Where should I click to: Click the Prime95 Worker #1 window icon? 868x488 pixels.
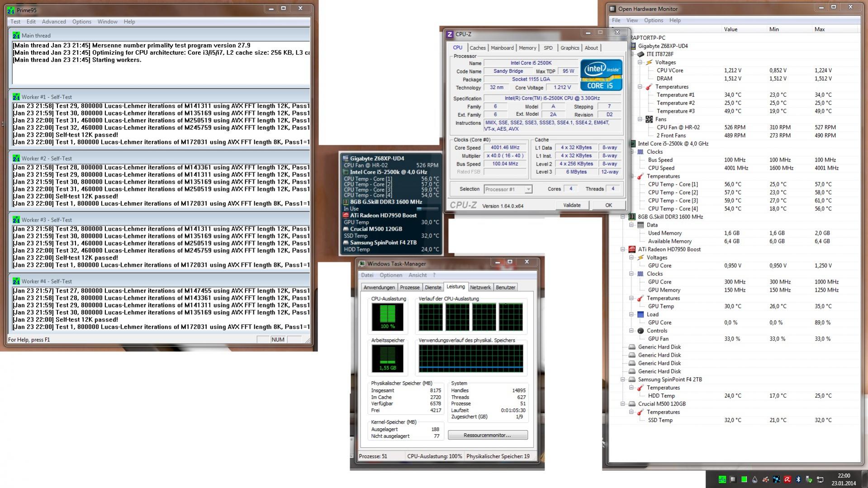pos(16,97)
